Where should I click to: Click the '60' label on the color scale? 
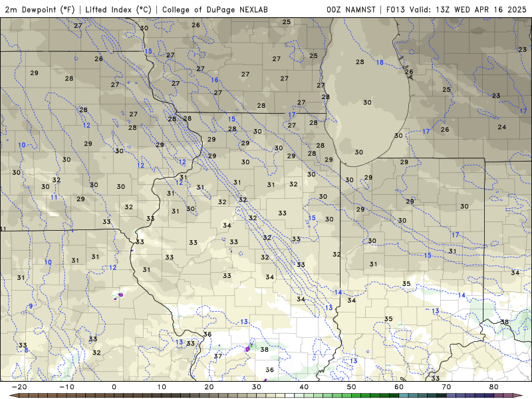pos(399,387)
